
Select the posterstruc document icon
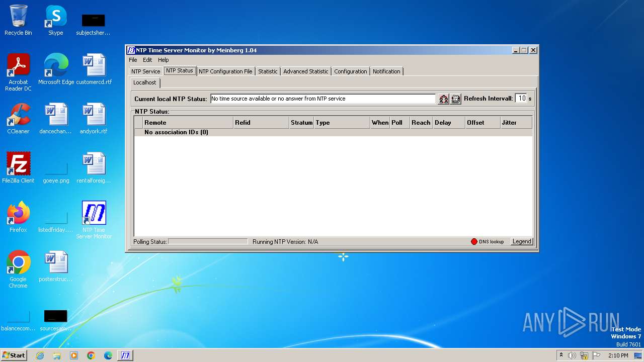pos(56,266)
